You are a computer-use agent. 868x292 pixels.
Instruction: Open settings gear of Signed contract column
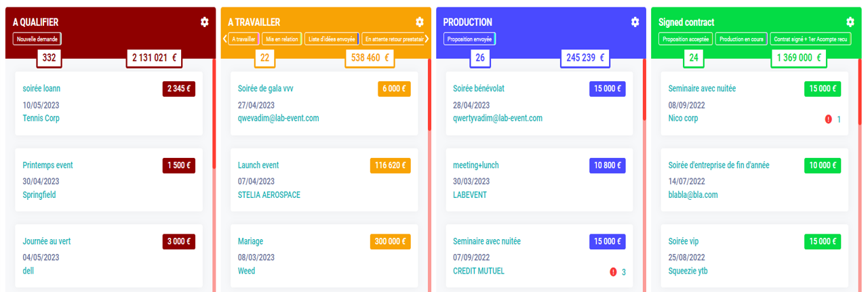click(850, 22)
